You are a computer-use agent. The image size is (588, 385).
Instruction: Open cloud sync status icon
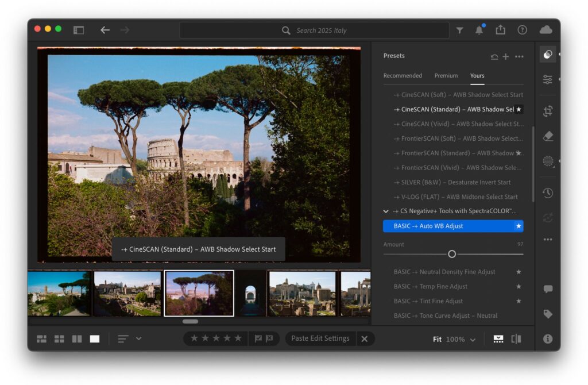[546, 30]
